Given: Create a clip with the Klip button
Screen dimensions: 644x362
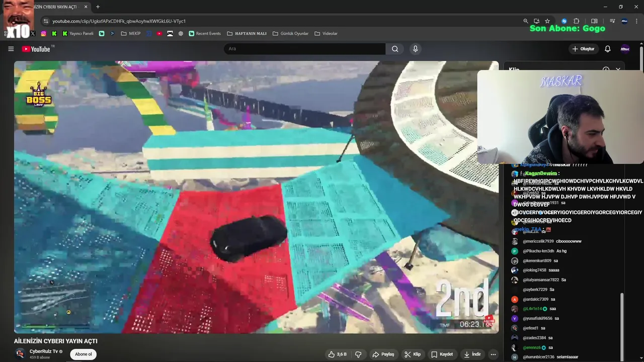Looking at the screenshot, I should (413, 354).
